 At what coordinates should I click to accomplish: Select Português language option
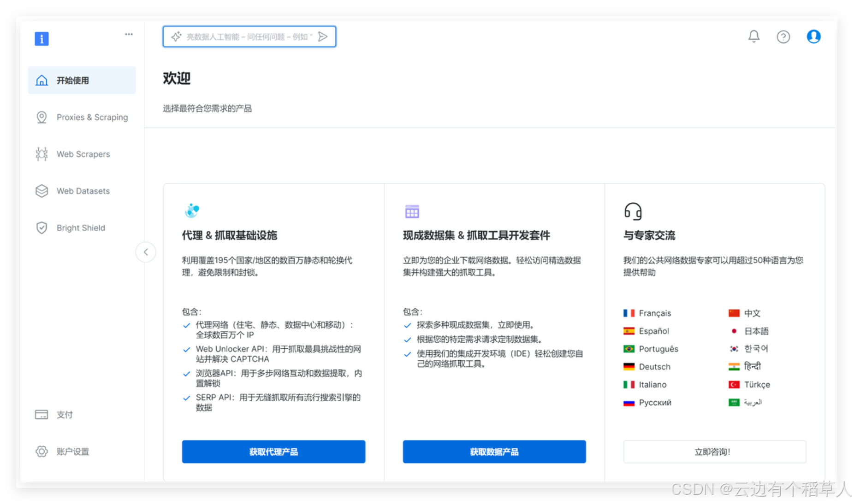pyautogui.click(x=651, y=349)
